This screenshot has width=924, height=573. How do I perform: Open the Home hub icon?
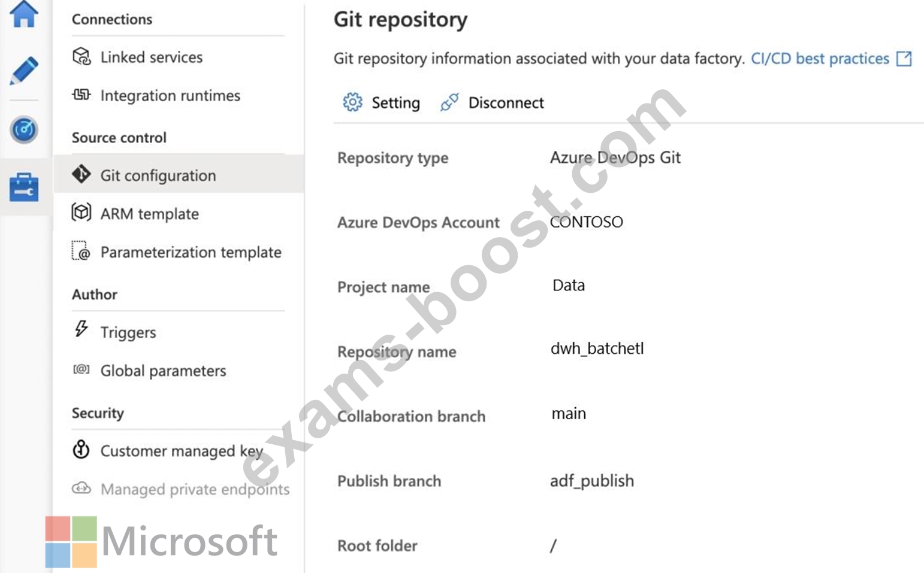point(24,13)
